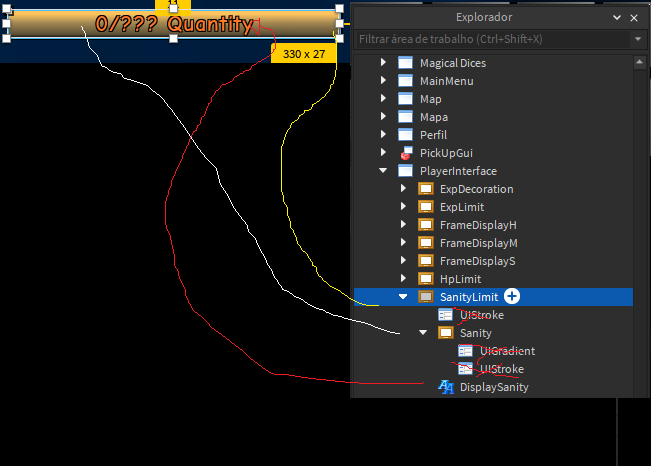Click the Map ScreenGui icon
This screenshot has height=466, width=651.
click(x=405, y=99)
